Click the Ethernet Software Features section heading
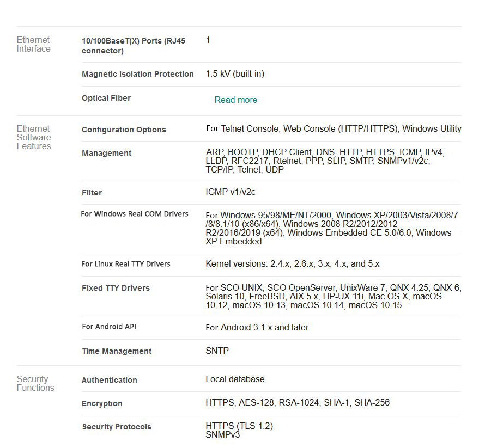Image resolution: width=479 pixels, height=448 pixels. (34, 138)
